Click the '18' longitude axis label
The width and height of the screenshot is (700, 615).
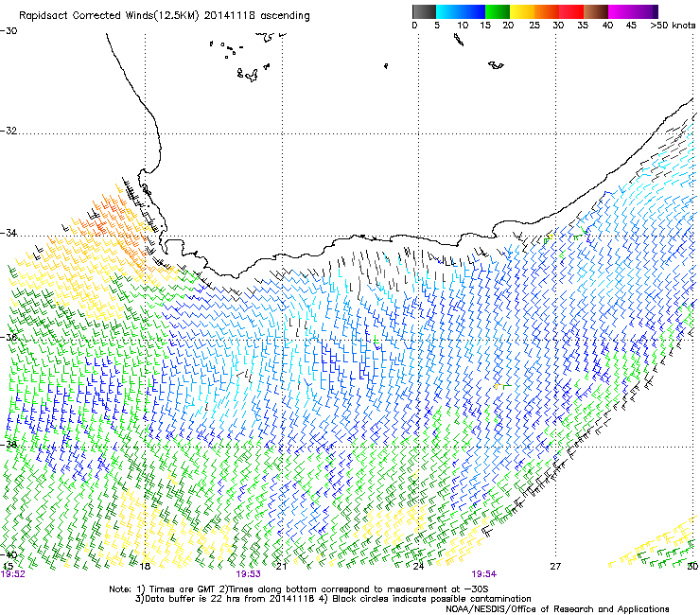145,567
